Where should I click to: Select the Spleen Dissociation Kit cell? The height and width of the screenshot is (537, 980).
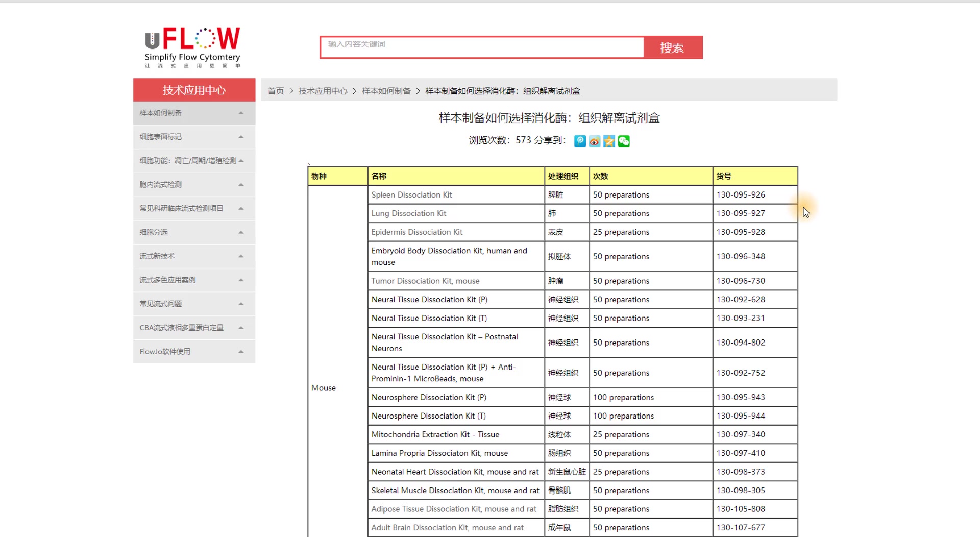456,195
